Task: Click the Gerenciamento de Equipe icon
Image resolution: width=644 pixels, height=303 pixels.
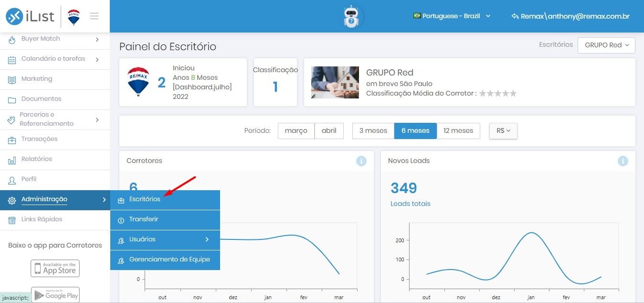Action: pos(121,260)
